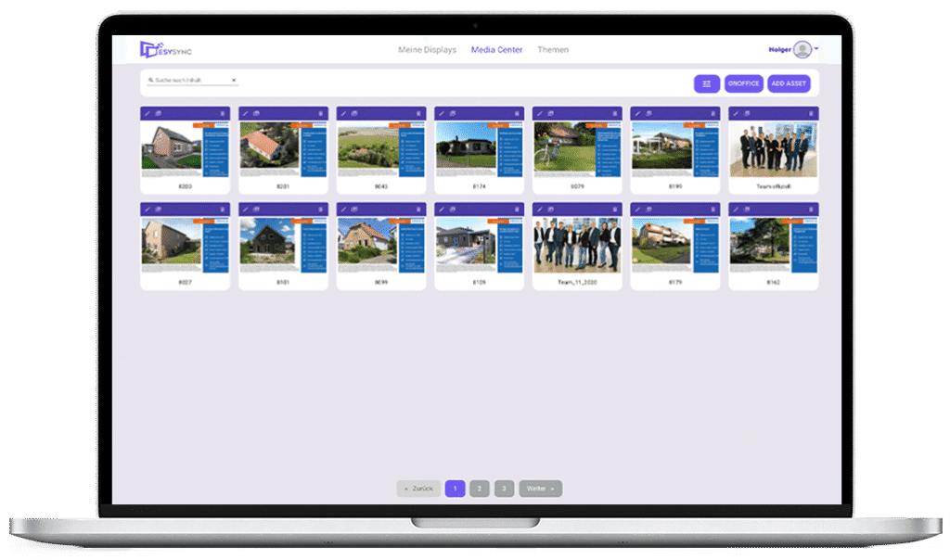This screenshot has width=950, height=560.
Task: Open thumbnail of asset 8162
Action: (774, 245)
